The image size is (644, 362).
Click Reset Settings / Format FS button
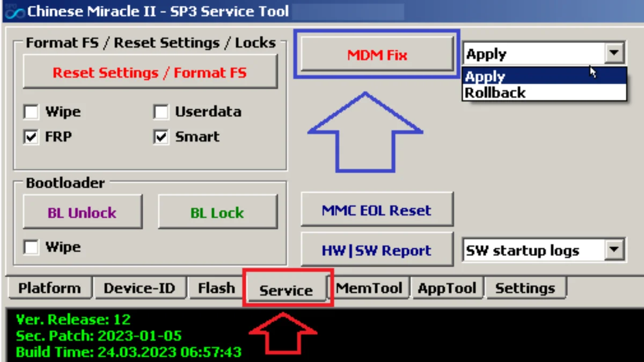150,72
